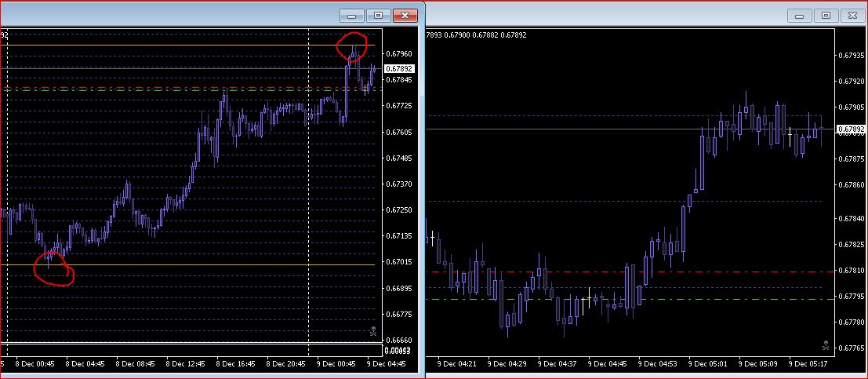Click price level 0.67845 on left axis
This screenshot has width=868, height=379.
click(x=398, y=79)
